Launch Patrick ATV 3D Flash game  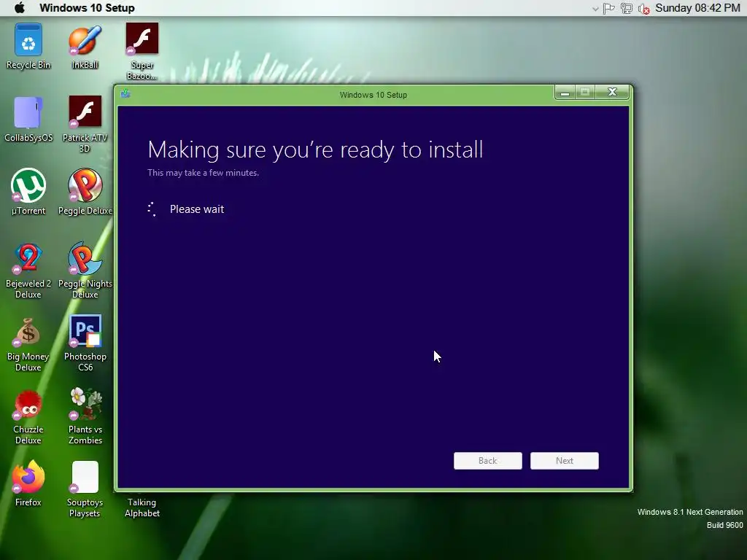coord(85,124)
